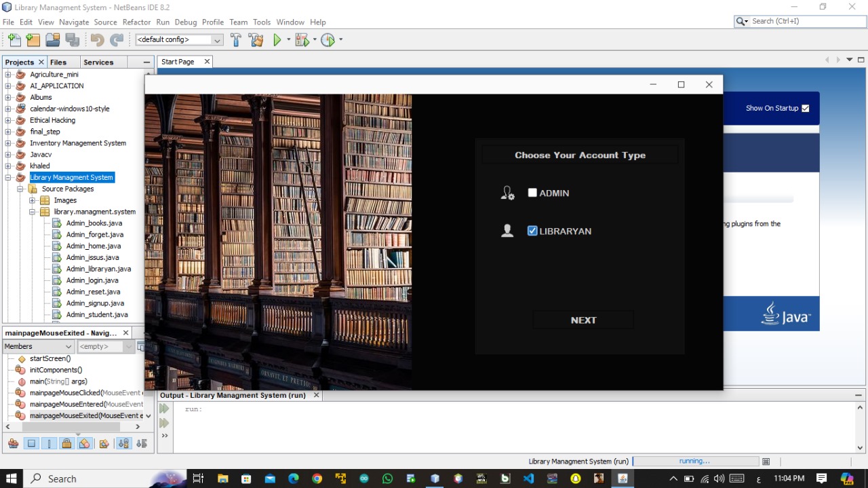The image size is (868, 488).
Task: Open the Debug Project dropdown arrow
Action: 314,39
